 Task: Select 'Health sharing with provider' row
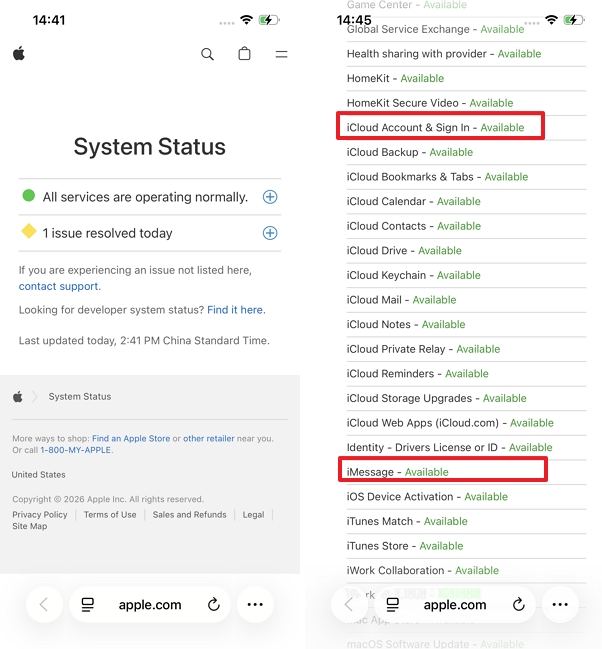click(467, 54)
